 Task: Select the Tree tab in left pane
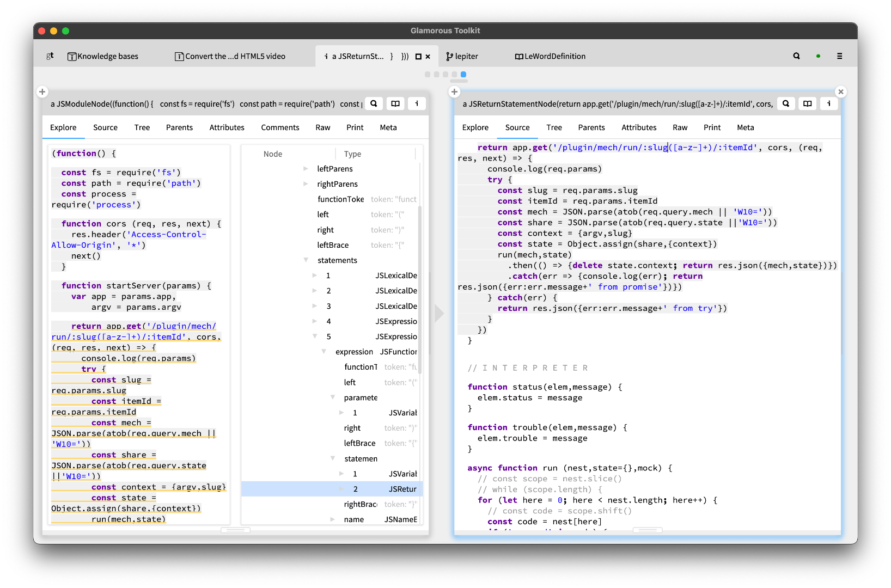(142, 127)
